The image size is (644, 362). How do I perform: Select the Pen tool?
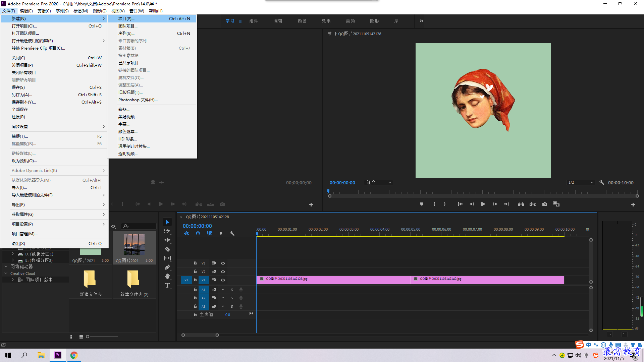(x=167, y=267)
